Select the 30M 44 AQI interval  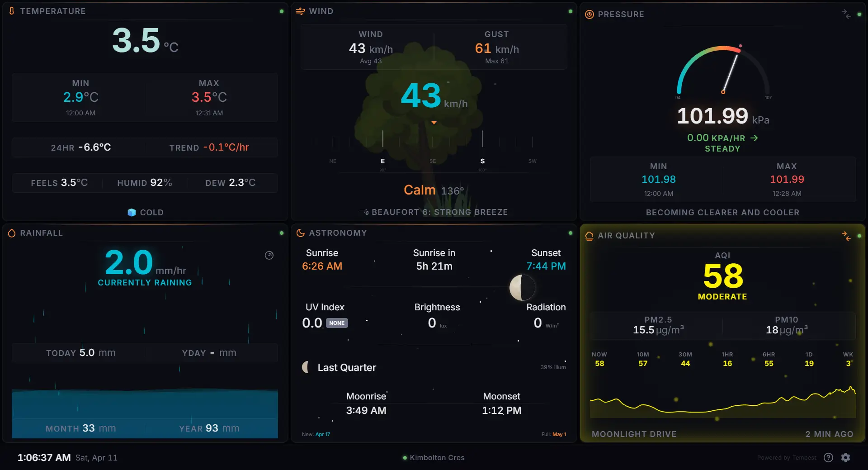click(685, 359)
